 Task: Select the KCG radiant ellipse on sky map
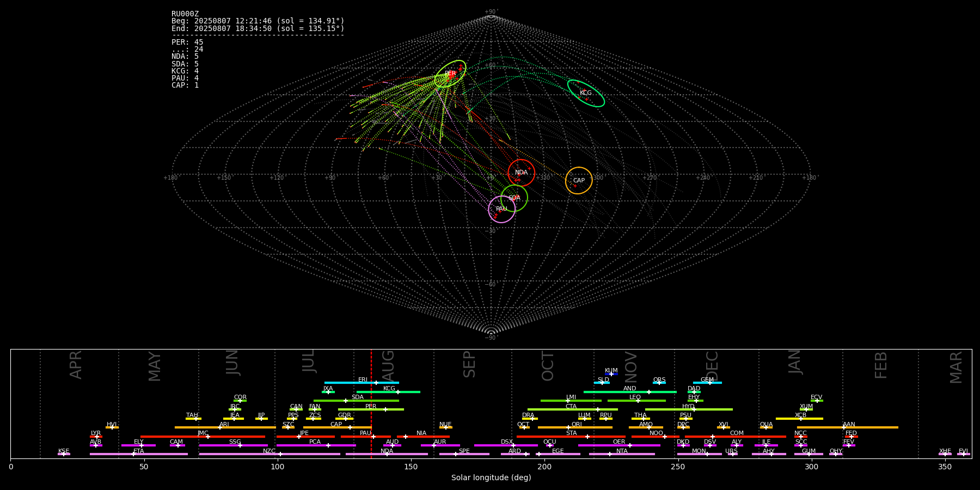[x=586, y=93]
